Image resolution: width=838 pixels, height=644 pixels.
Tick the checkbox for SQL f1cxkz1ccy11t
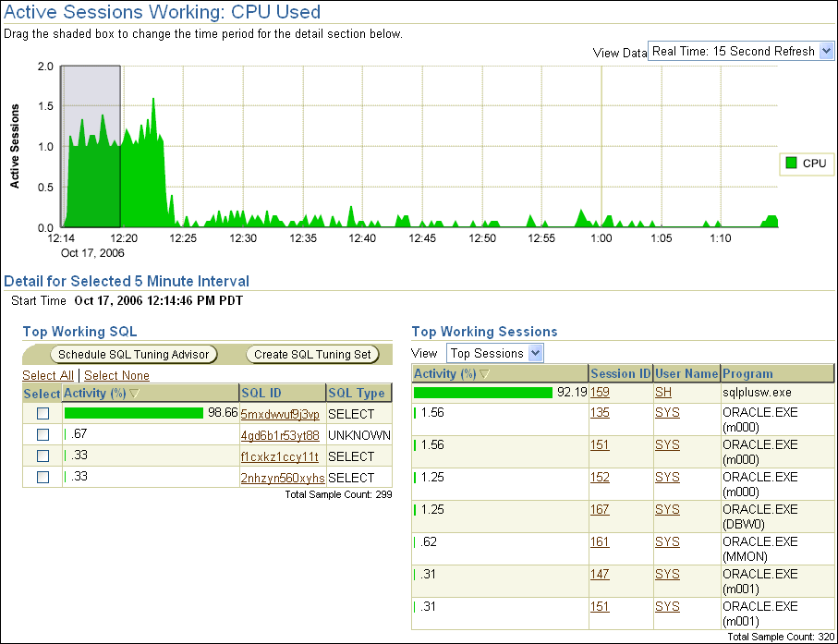point(43,456)
